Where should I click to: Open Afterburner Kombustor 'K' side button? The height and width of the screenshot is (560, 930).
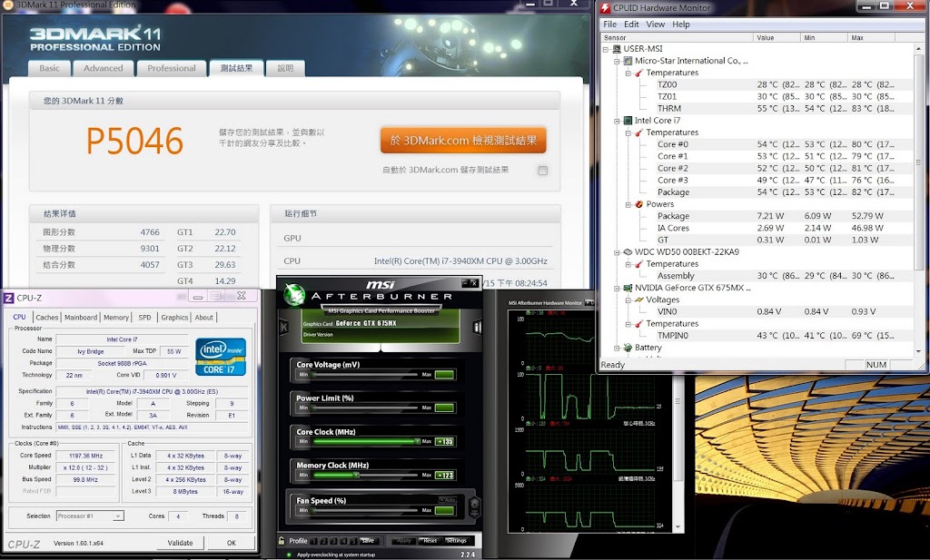click(283, 327)
